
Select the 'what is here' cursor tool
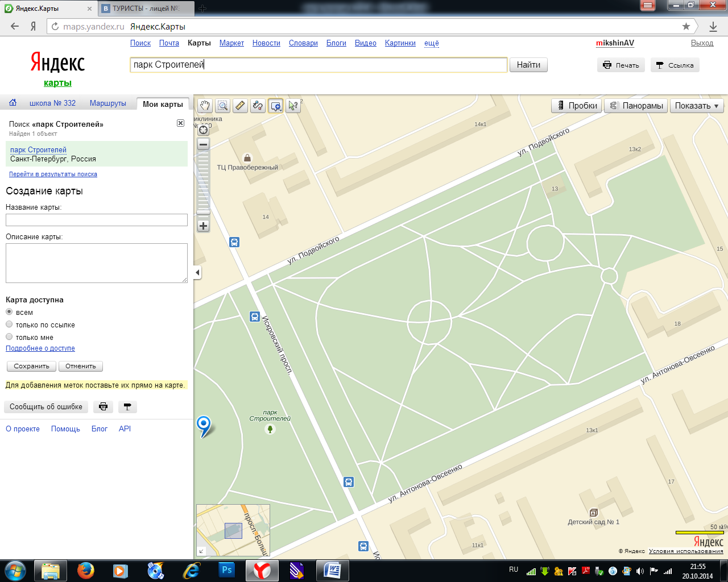[x=293, y=105]
